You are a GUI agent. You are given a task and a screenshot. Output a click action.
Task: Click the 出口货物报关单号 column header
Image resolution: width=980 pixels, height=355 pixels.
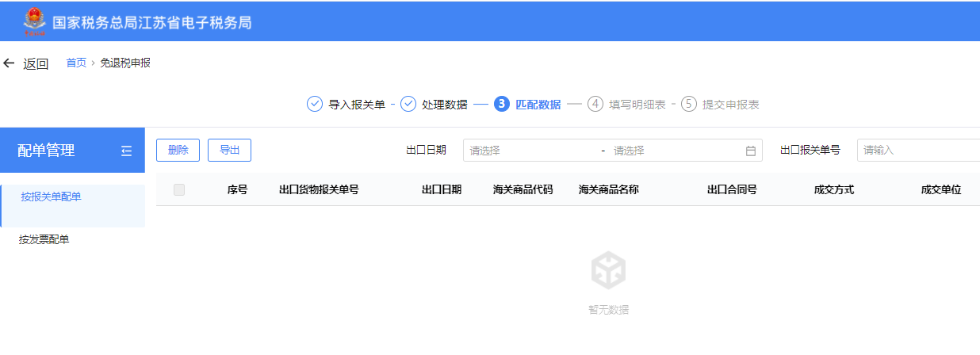click(319, 190)
